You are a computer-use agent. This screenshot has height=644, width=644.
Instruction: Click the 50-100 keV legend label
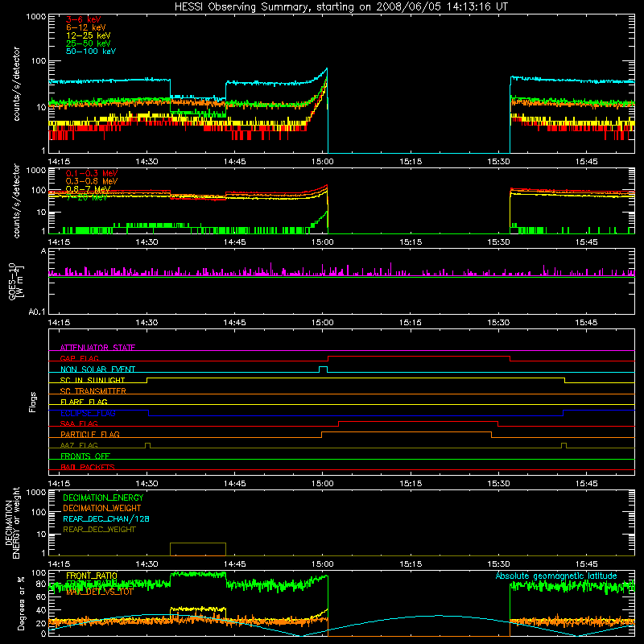[91, 52]
